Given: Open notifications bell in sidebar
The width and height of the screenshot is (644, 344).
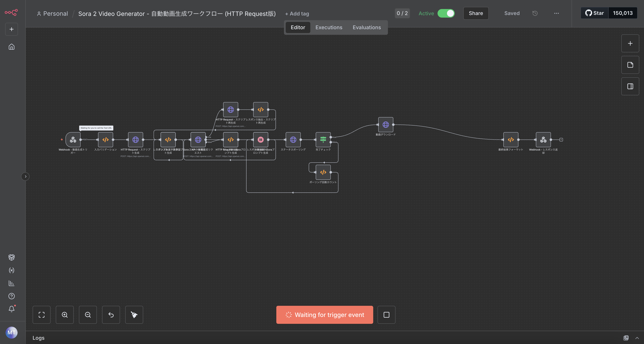Looking at the screenshot, I should point(12,309).
